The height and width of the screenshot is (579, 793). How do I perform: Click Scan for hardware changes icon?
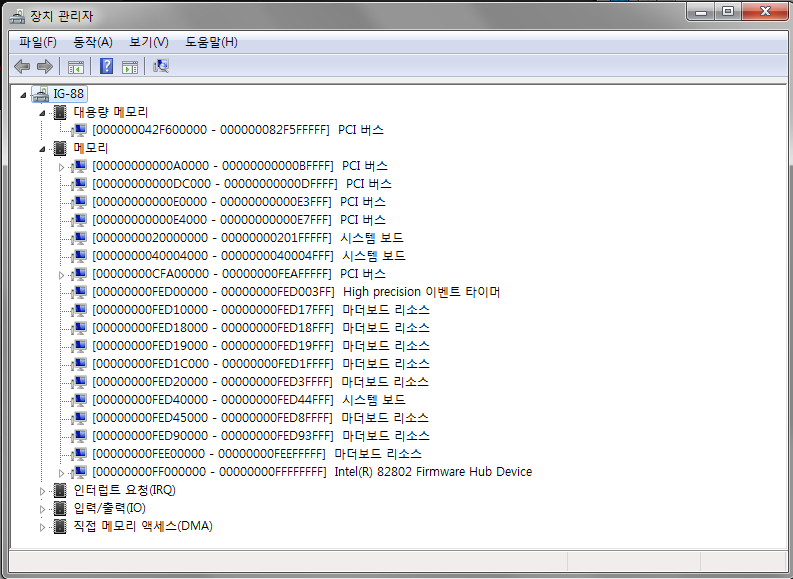(x=161, y=66)
